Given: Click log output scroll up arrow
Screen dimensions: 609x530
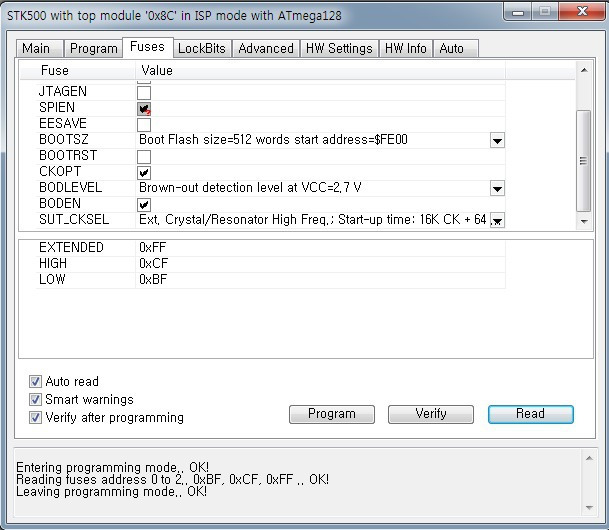Looking at the screenshot, I should coord(589,459).
